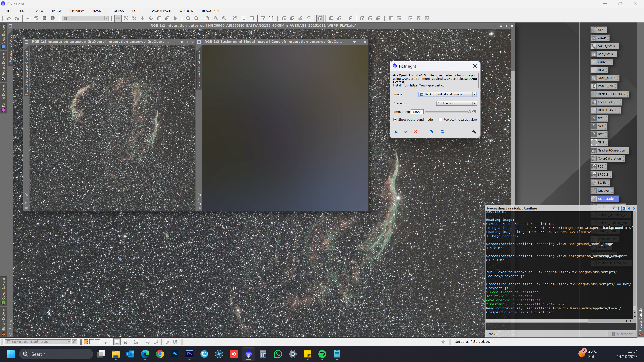644x362 pixels.
Task: Open GraXpert settings with the wrench icon
Action: coord(474,132)
